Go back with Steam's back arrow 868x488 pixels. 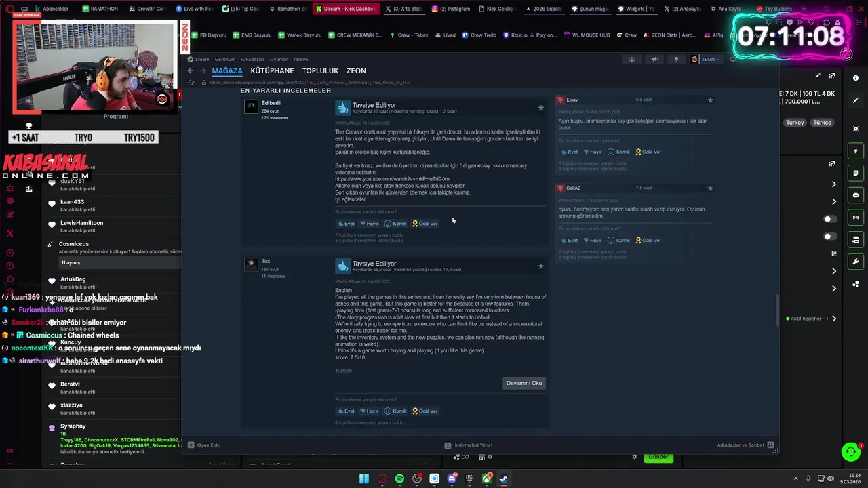[x=191, y=70]
